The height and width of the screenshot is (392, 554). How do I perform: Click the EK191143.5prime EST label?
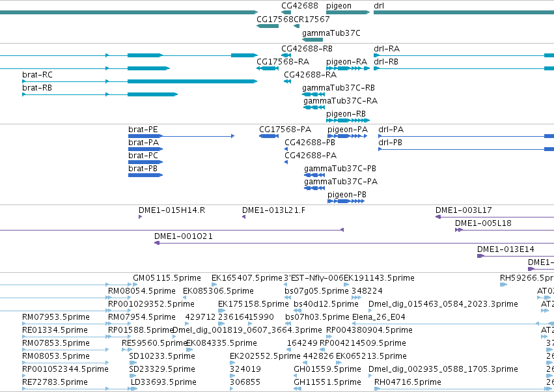pyautogui.click(x=379, y=278)
